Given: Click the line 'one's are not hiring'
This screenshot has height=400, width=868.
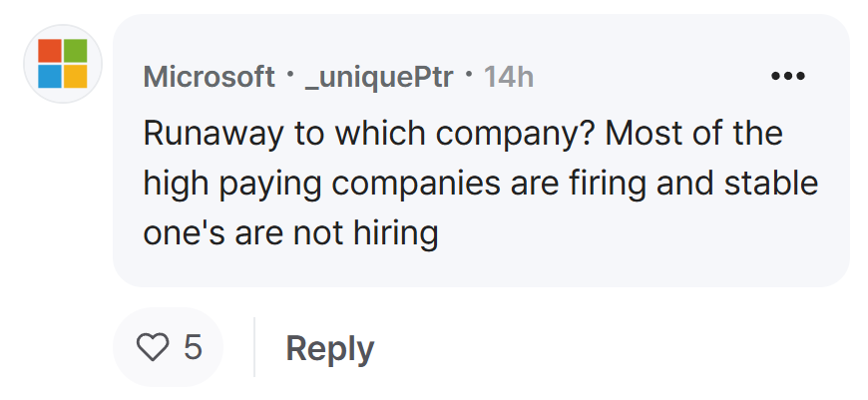Looking at the screenshot, I should point(290,232).
